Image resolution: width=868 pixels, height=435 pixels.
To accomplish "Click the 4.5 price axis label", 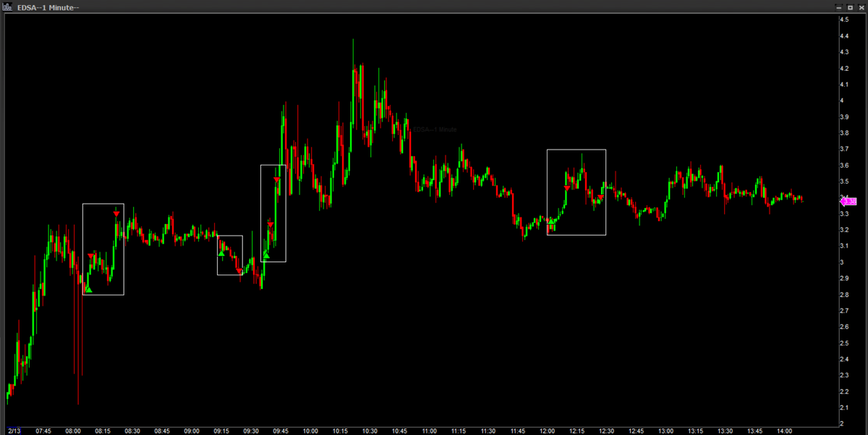I will pos(843,20).
